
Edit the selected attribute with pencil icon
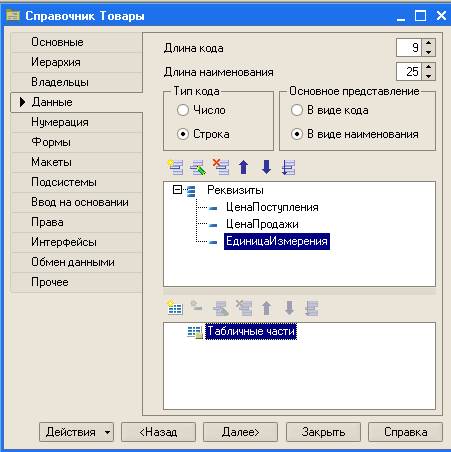point(198,167)
